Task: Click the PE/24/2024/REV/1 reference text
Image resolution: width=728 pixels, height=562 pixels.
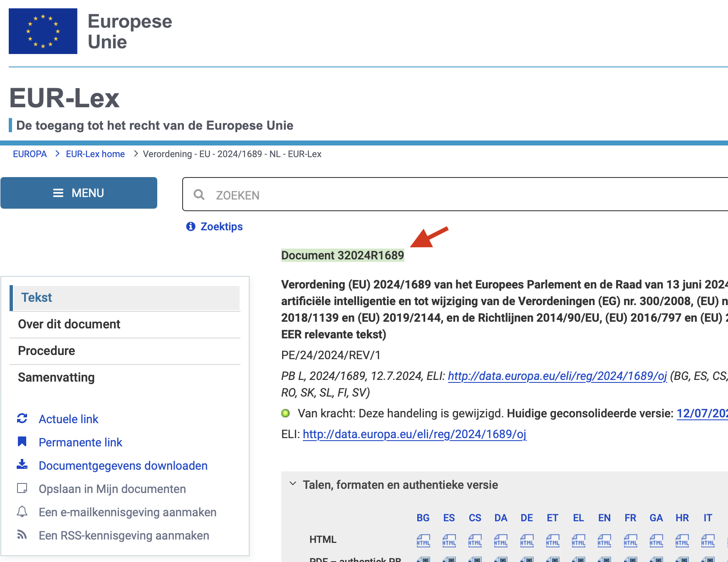Action: (x=331, y=355)
